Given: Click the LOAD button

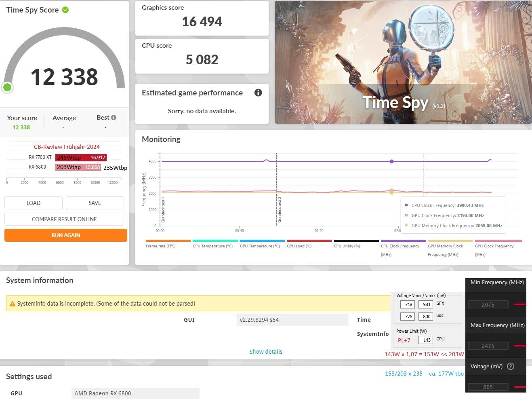Looking at the screenshot, I should coord(34,203).
